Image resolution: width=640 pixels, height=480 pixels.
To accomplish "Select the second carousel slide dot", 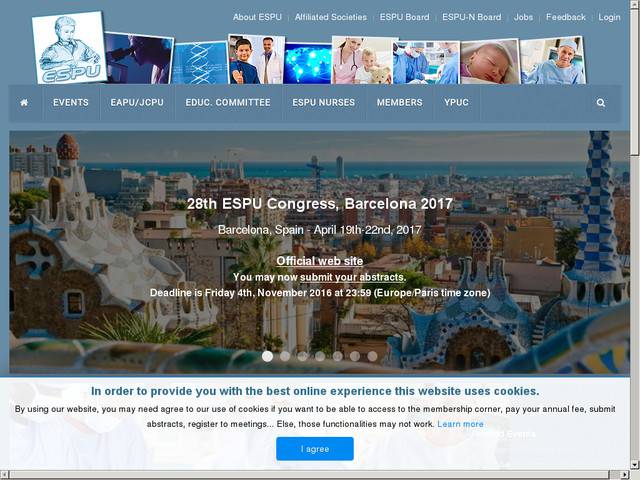I will 285,356.
